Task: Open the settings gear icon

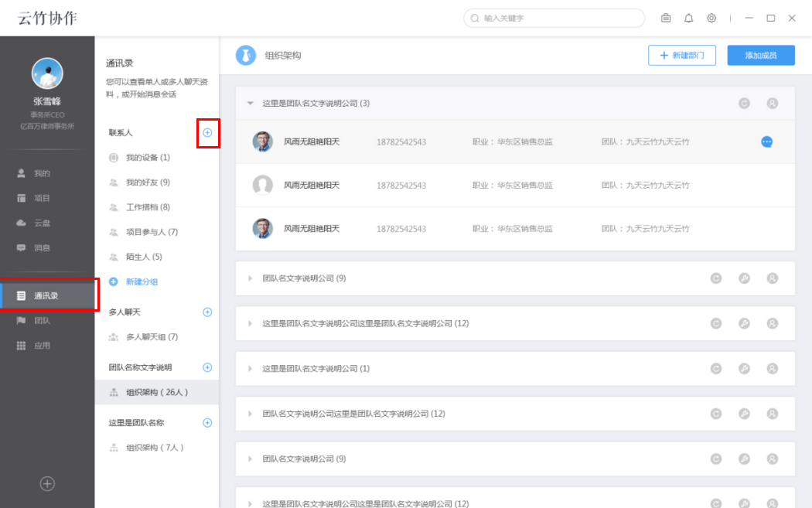Action: [711, 18]
